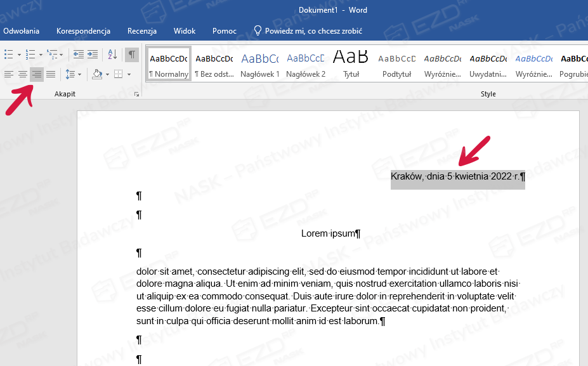Open the Korespondencja ribbon tab
Screen dimensions: 588x366
83,30
